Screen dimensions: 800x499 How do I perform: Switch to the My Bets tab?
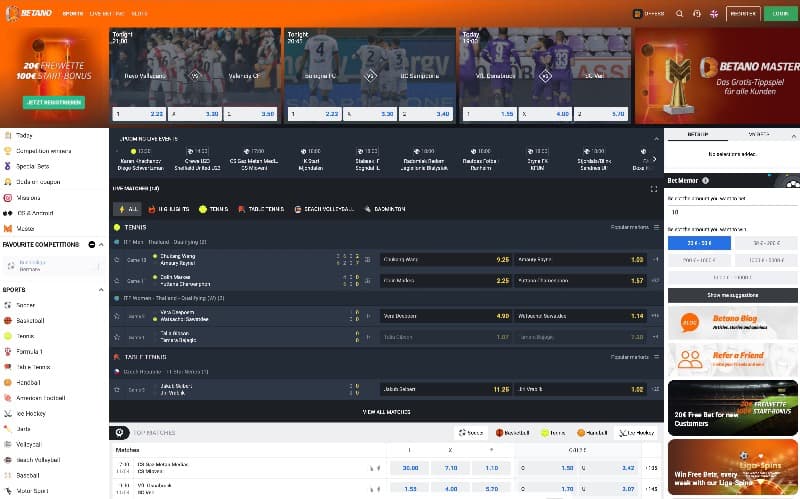[x=758, y=134]
